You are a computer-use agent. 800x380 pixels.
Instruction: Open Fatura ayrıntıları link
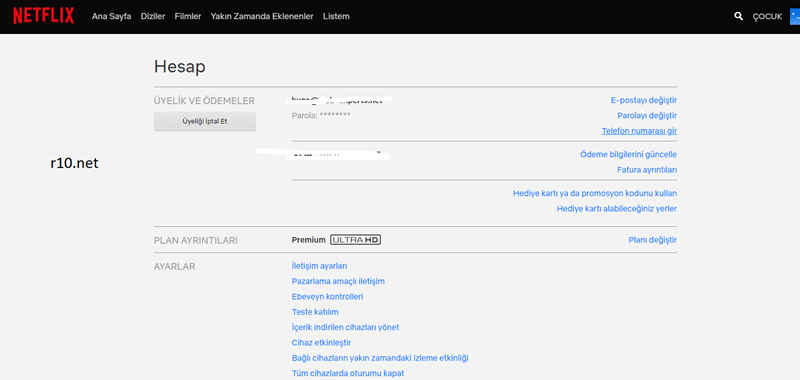647,169
